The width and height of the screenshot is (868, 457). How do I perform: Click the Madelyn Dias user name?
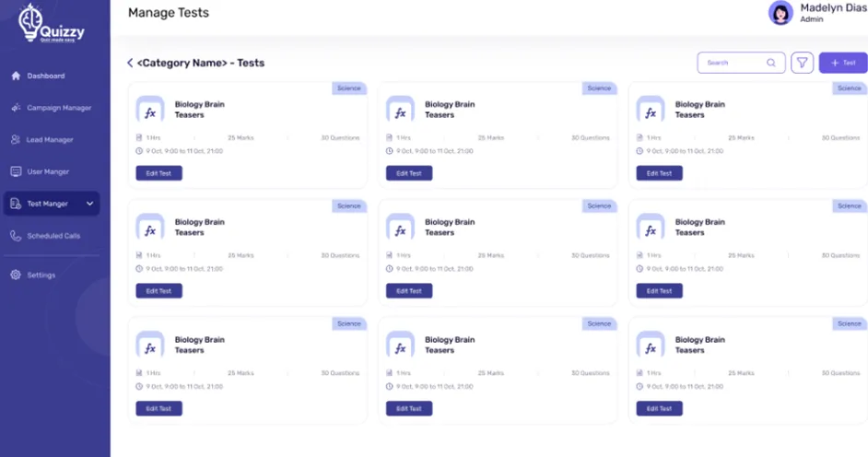coord(834,8)
